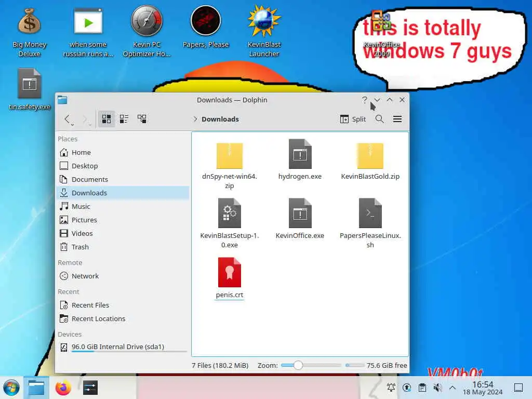
Task: Click the Downloads breadcrumb in location bar
Action: 220,119
